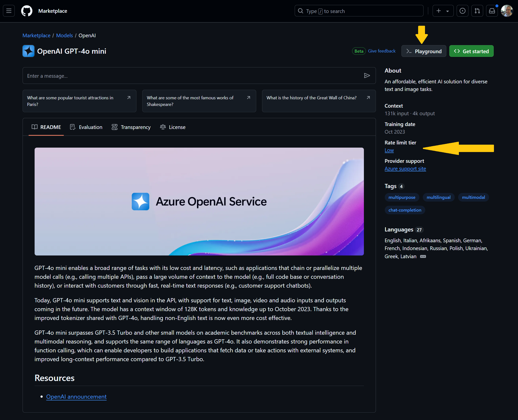Open the issues icon in header
Image resolution: width=518 pixels, height=420 pixels.
pos(462,11)
